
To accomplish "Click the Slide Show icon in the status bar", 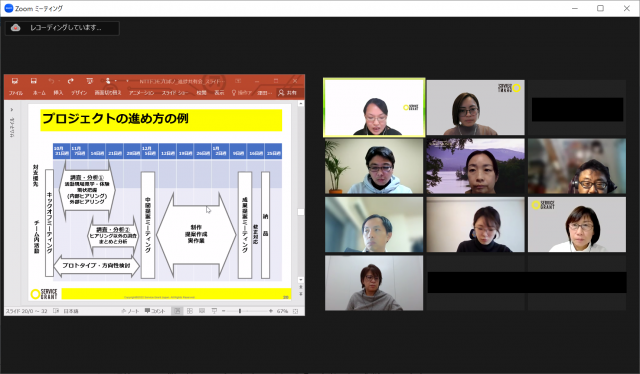I will (214, 311).
